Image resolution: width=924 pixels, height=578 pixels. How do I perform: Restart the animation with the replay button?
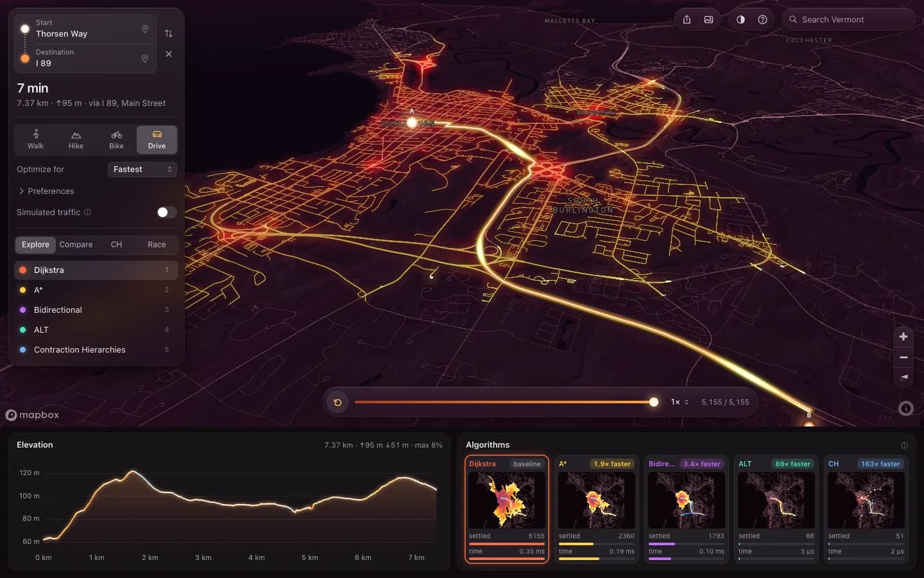338,402
